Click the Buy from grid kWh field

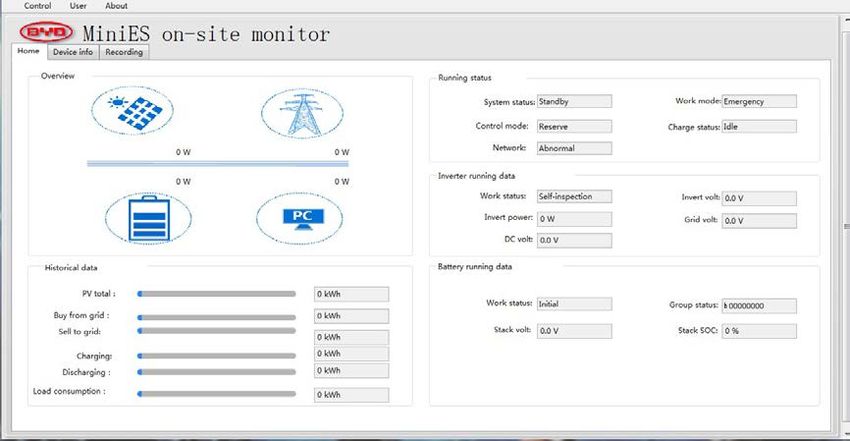click(x=351, y=316)
